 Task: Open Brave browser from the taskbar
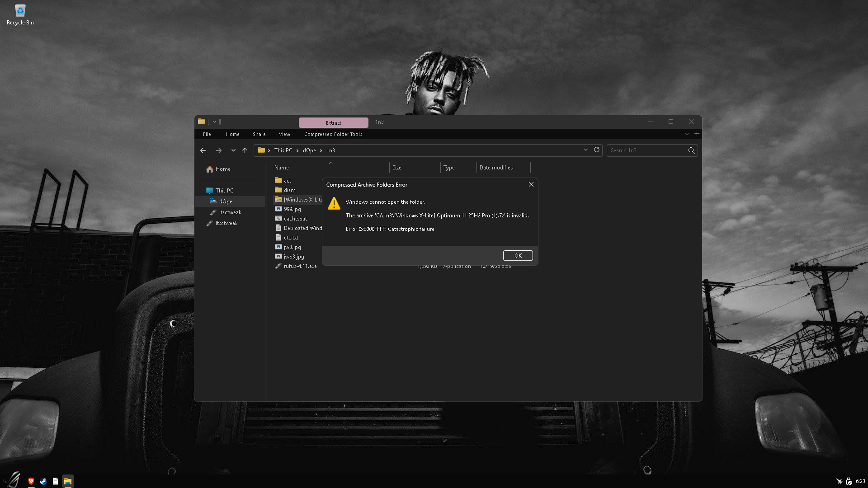point(31,481)
